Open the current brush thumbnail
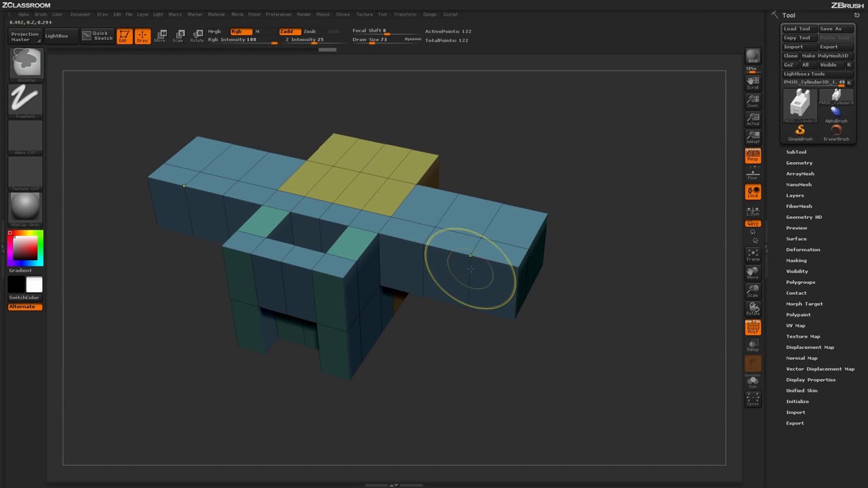The image size is (868, 488). (x=26, y=64)
